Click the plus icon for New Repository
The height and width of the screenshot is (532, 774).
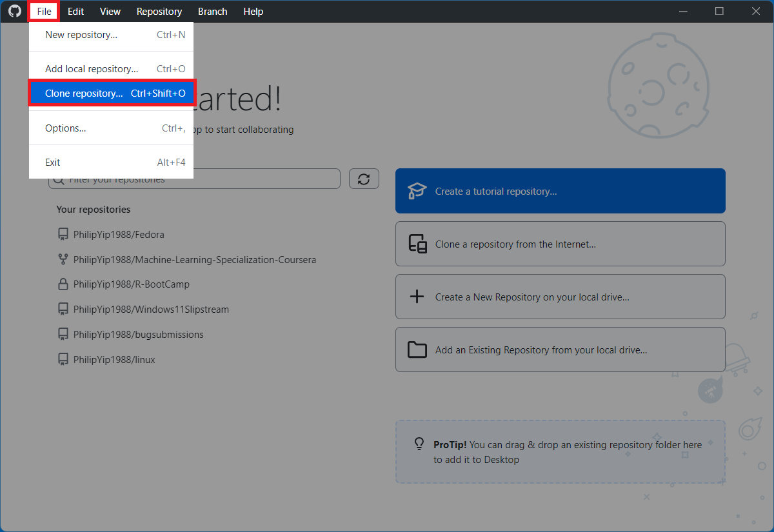coord(417,297)
